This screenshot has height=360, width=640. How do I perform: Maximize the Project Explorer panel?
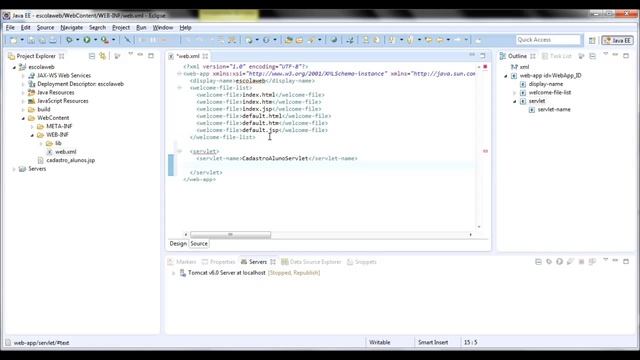[x=151, y=56]
